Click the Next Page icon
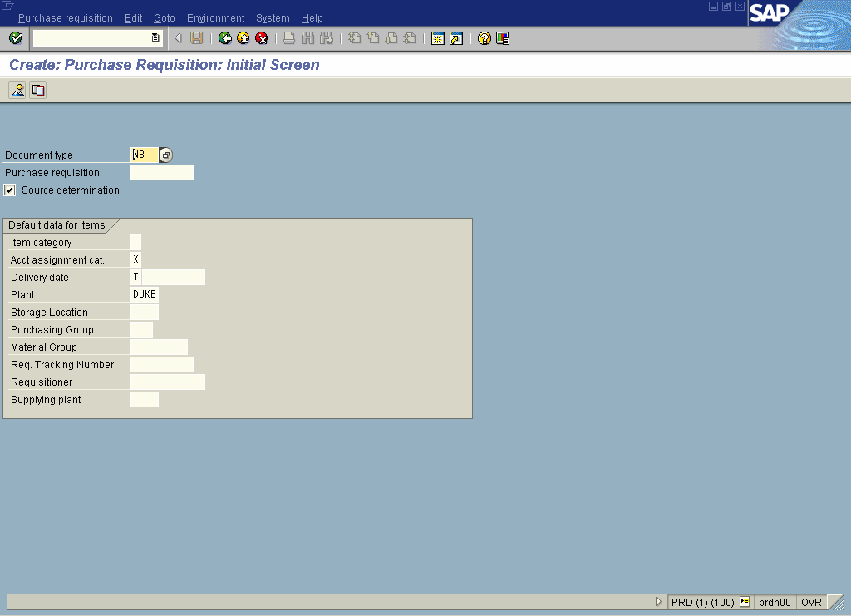This screenshot has width=851, height=616. pyautogui.click(x=391, y=38)
